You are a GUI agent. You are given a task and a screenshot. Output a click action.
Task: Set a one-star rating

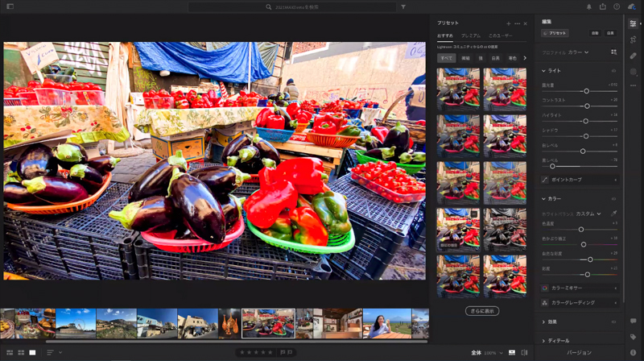point(242,352)
